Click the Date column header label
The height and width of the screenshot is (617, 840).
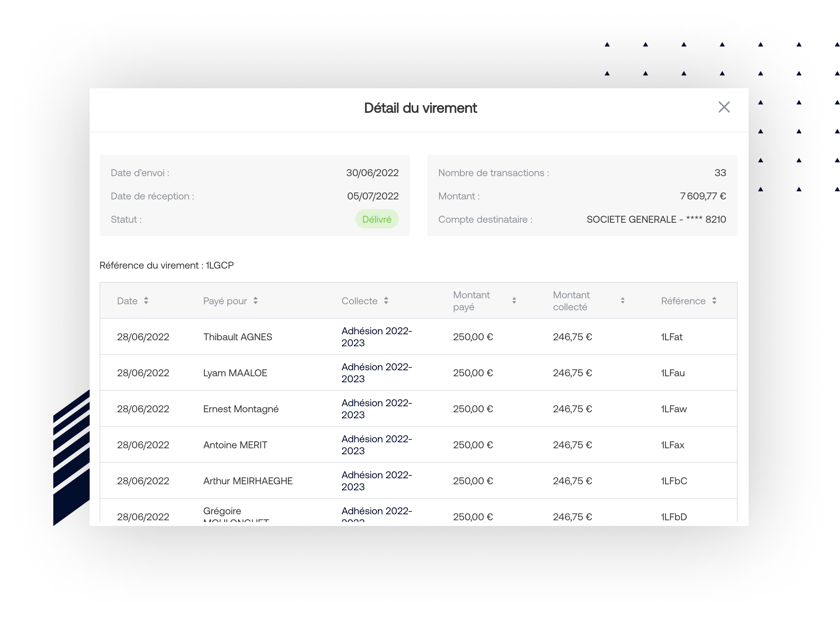click(x=127, y=301)
